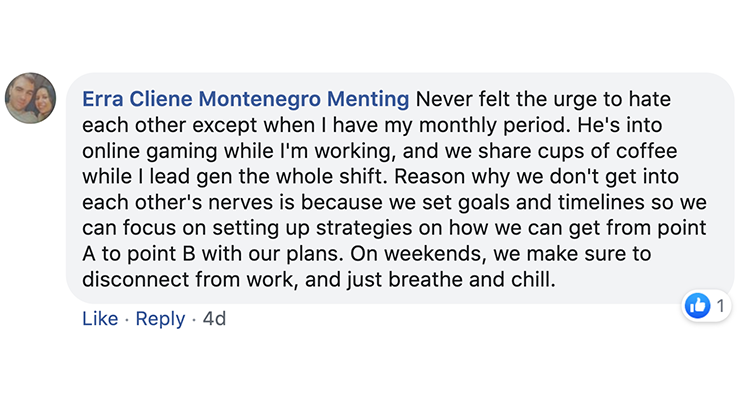Viewport: 750px width, 400px height.
Task: Click the 4d timestamp
Action: pos(214,319)
